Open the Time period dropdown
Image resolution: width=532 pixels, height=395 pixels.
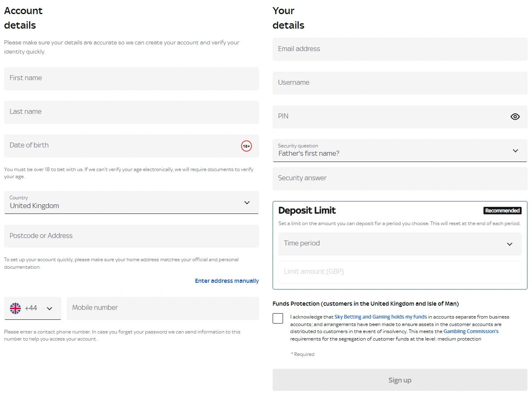click(x=400, y=244)
